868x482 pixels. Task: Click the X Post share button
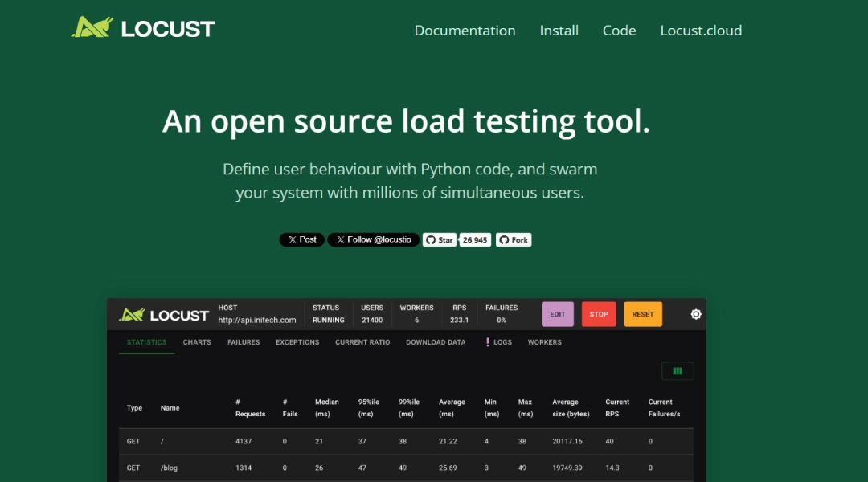tap(301, 239)
